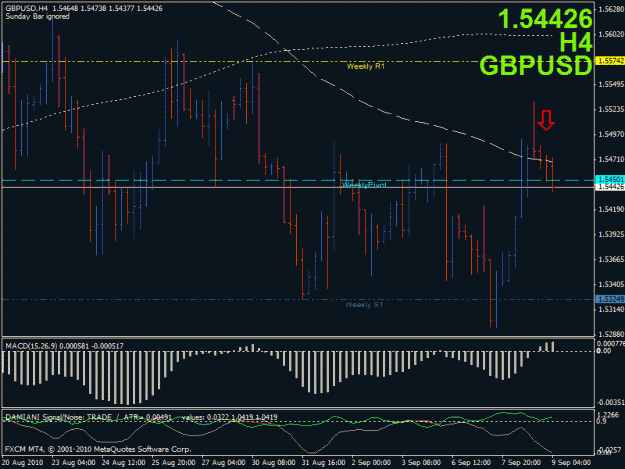Click the 1.53140 price axis value

click(611, 310)
